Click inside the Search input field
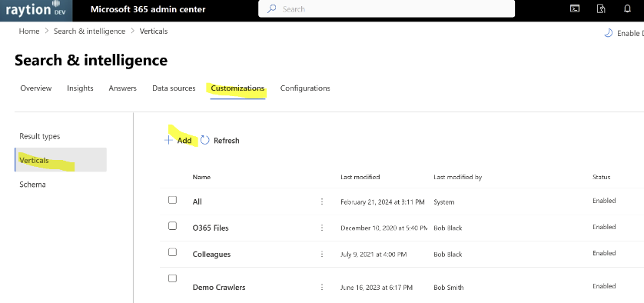Image resolution: width=644 pixels, height=303 pixels. coord(386,8)
